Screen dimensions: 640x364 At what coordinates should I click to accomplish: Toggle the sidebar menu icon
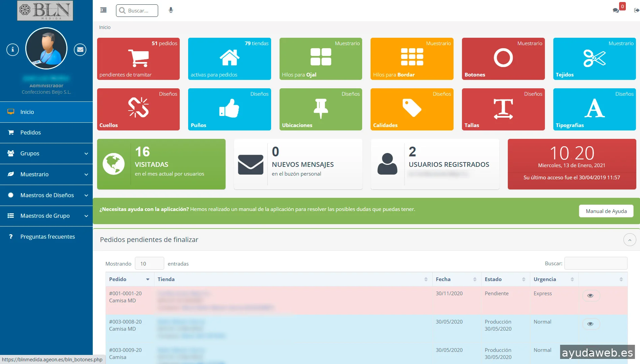(x=104, y=10)
